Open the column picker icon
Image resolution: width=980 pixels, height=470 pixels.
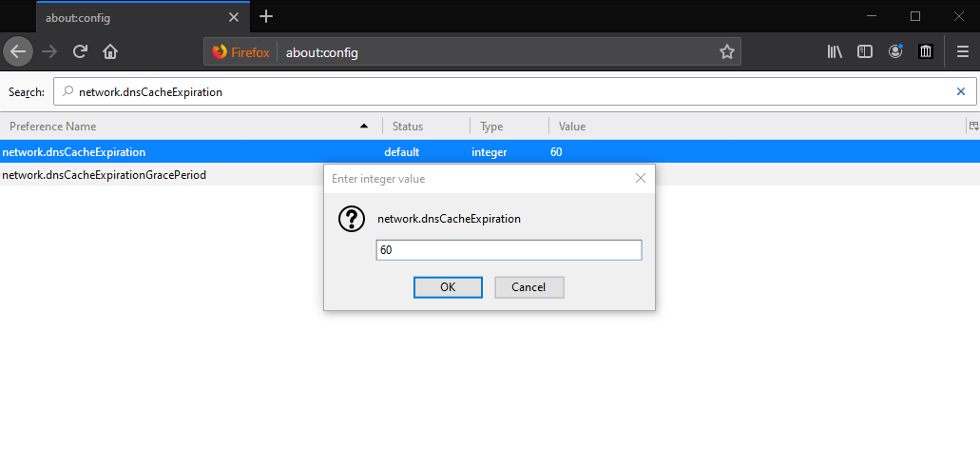point(973,127)
